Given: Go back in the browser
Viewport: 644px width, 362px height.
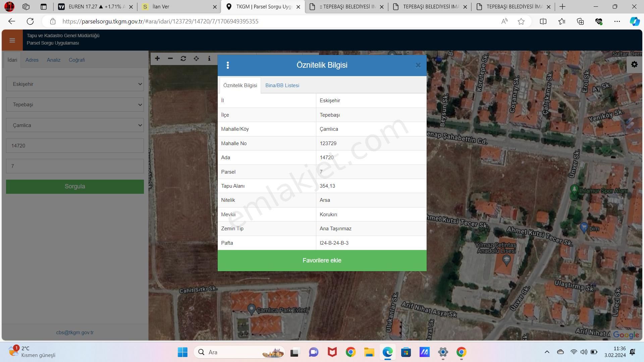Looking at the screenshot, I should 12,21.
